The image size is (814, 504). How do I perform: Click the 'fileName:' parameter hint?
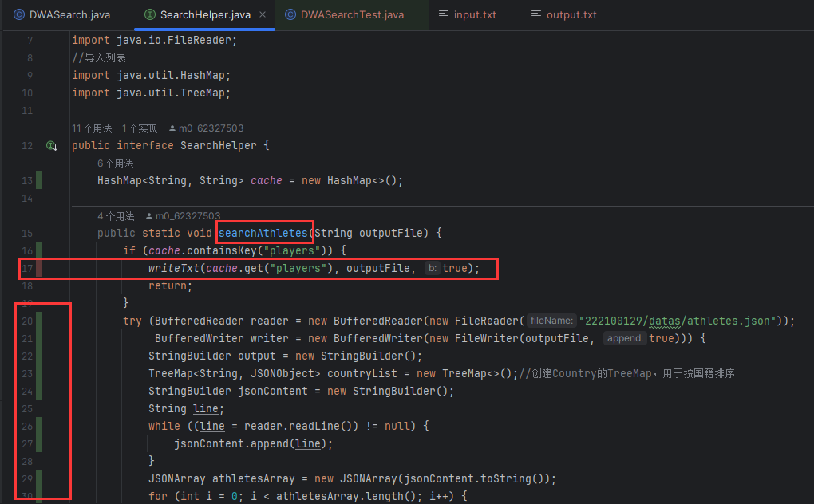click(551, 321)
